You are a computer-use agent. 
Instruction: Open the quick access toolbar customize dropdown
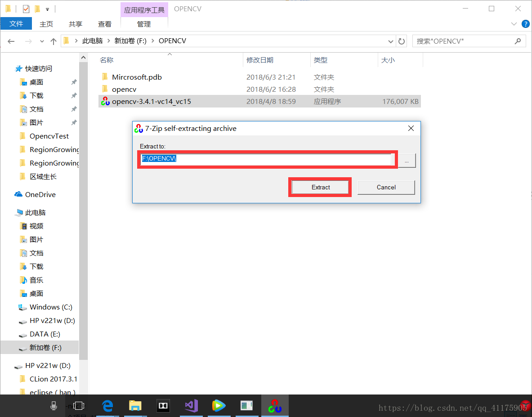47,9
